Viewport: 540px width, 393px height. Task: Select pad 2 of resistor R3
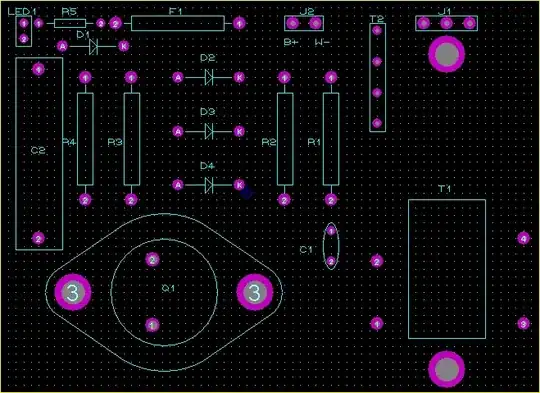pos(131,200)
